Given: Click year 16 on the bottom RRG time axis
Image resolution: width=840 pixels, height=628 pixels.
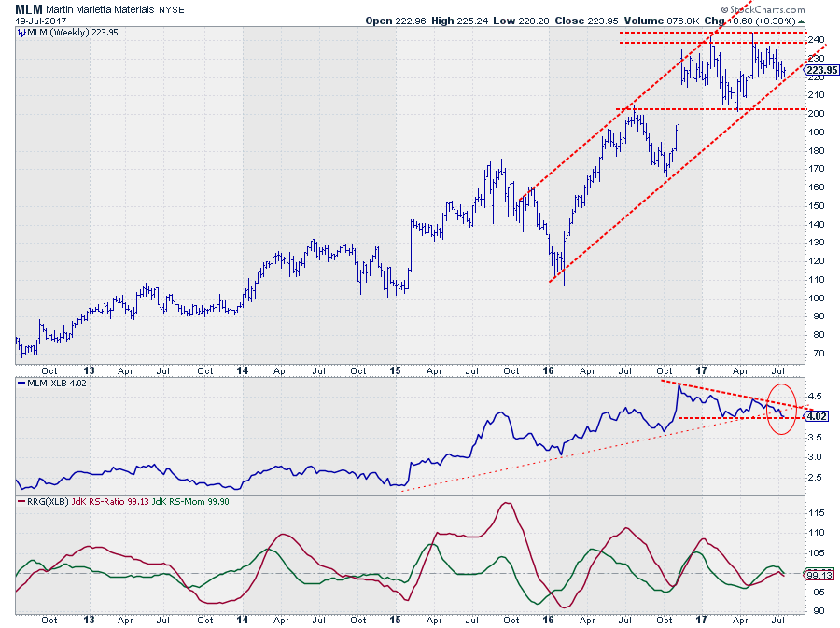Looking at the screenshot, I should (548, 620).
